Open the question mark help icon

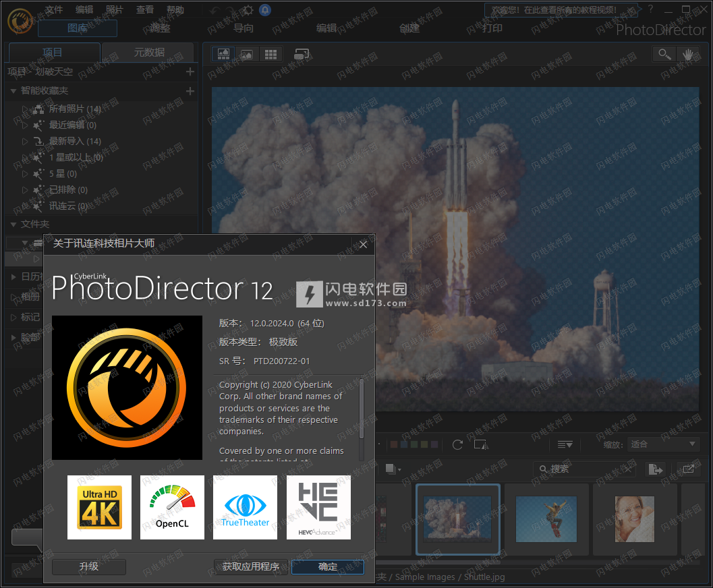pos(650,9)
